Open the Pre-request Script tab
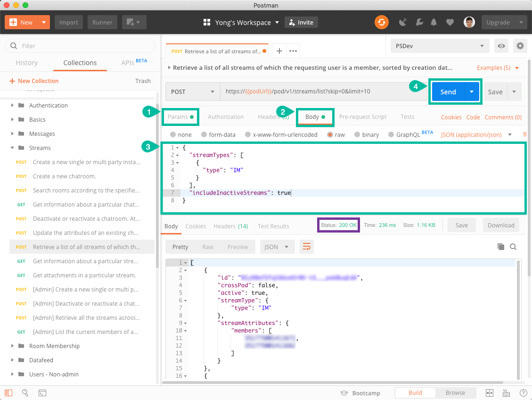The height and width of the screenshot is (400, 532). 363,117
